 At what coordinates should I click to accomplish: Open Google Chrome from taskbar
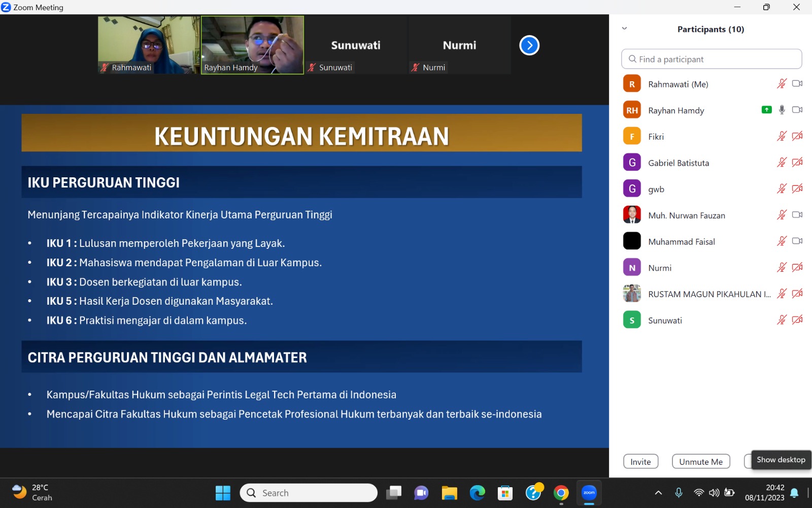(x=561, y=493)
